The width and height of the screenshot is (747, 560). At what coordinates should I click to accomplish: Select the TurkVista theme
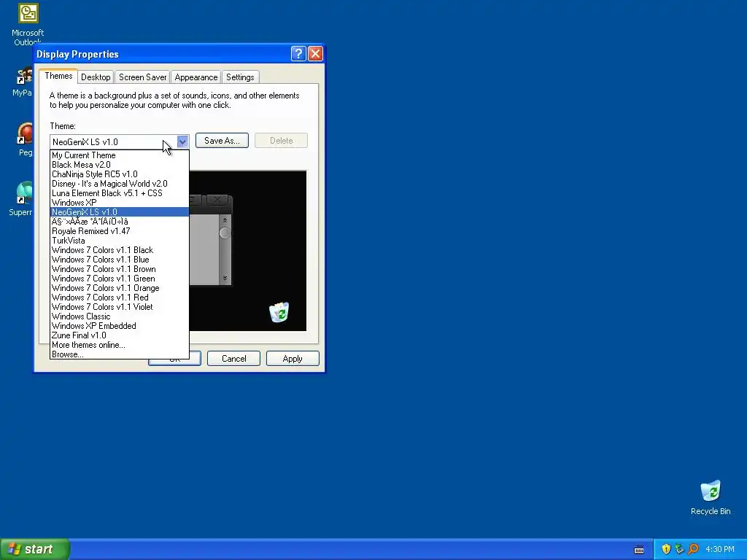[x=120, y=241]
